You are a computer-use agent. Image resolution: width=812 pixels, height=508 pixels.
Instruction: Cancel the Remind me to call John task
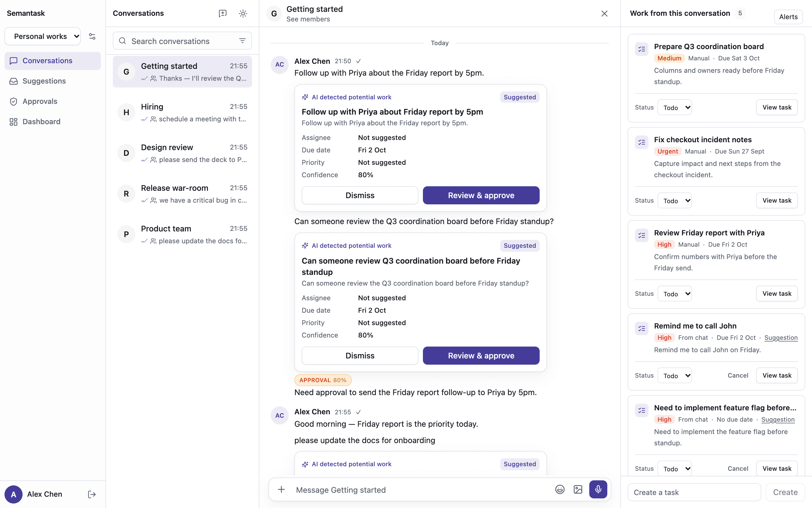pyautogui.click(x=738, y=376)
